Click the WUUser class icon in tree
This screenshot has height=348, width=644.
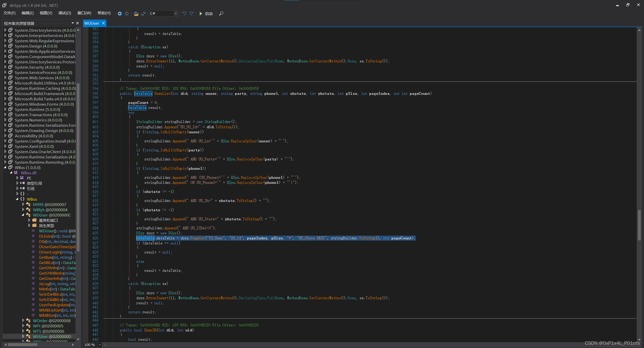(28, 336)
